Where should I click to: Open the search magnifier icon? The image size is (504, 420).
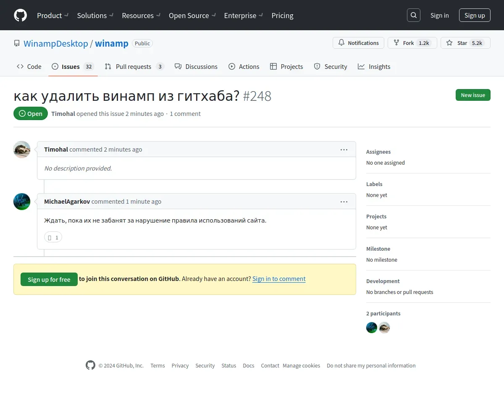click(413, 16)
